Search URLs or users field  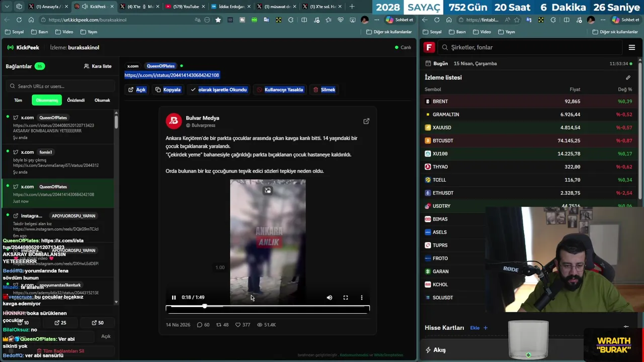pos(60,86)
